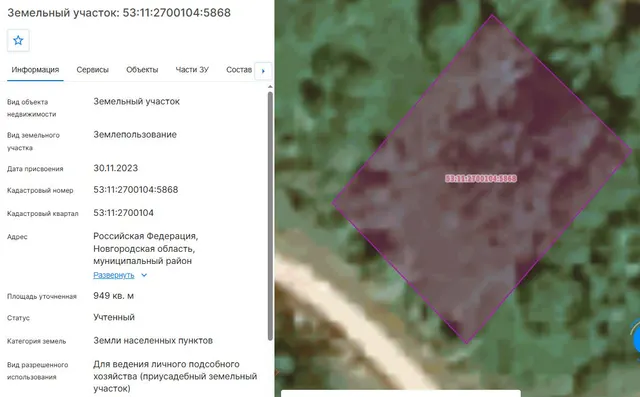
Task: Click the area value 949 кв. м
Action: coord(113,296)
